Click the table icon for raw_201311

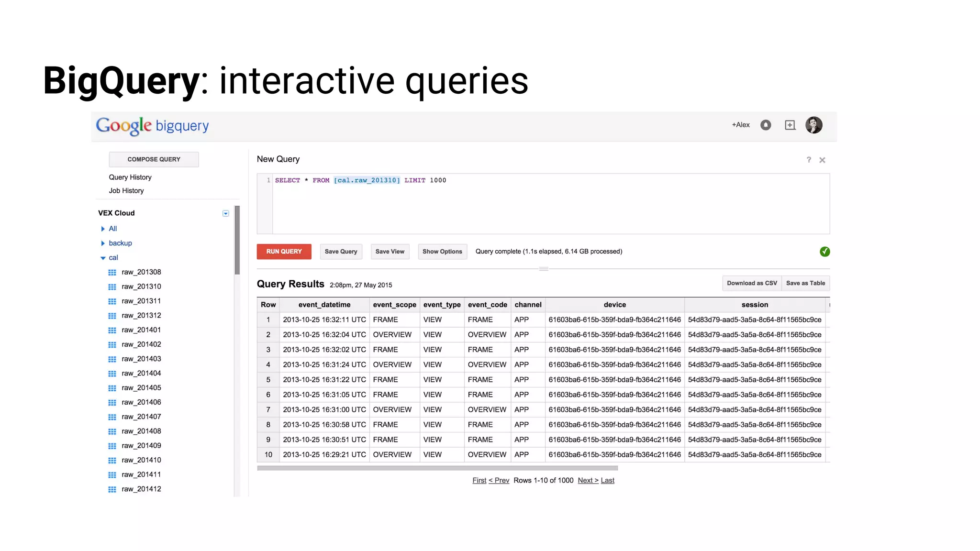coord(112,301)
